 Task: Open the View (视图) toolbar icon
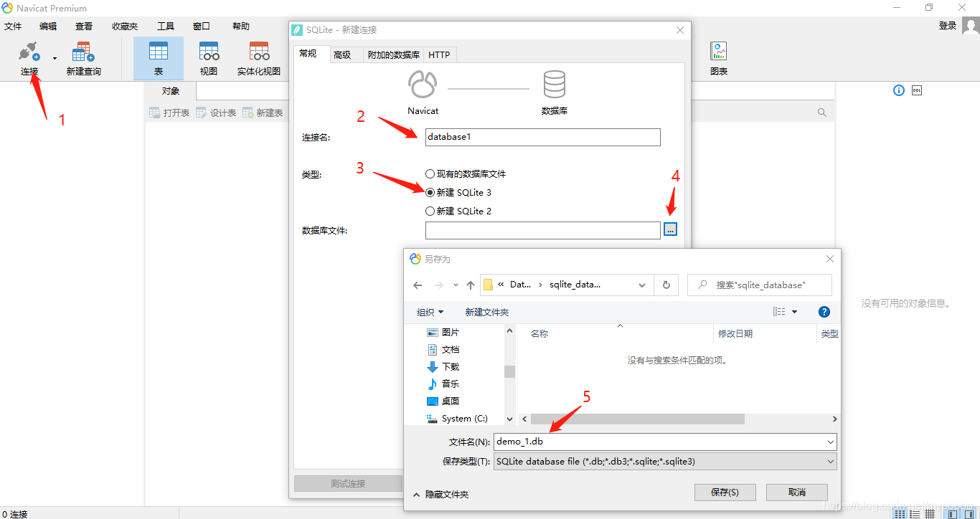click(209, 58)
